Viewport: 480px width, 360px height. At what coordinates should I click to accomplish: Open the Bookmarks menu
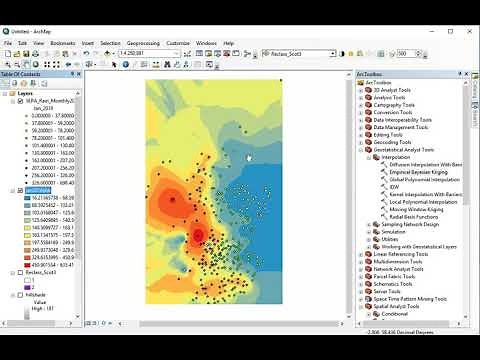coord(63,43)
